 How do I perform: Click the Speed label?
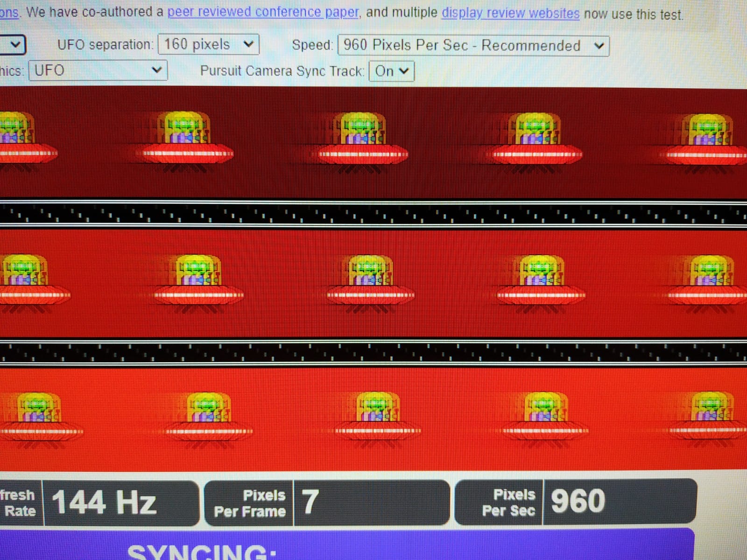point(312,45)
